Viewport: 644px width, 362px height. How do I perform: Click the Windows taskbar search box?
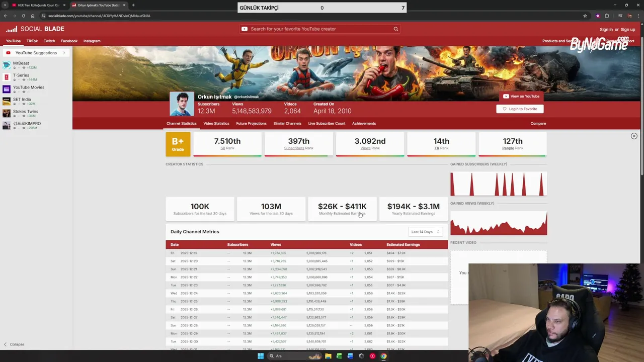295,356
